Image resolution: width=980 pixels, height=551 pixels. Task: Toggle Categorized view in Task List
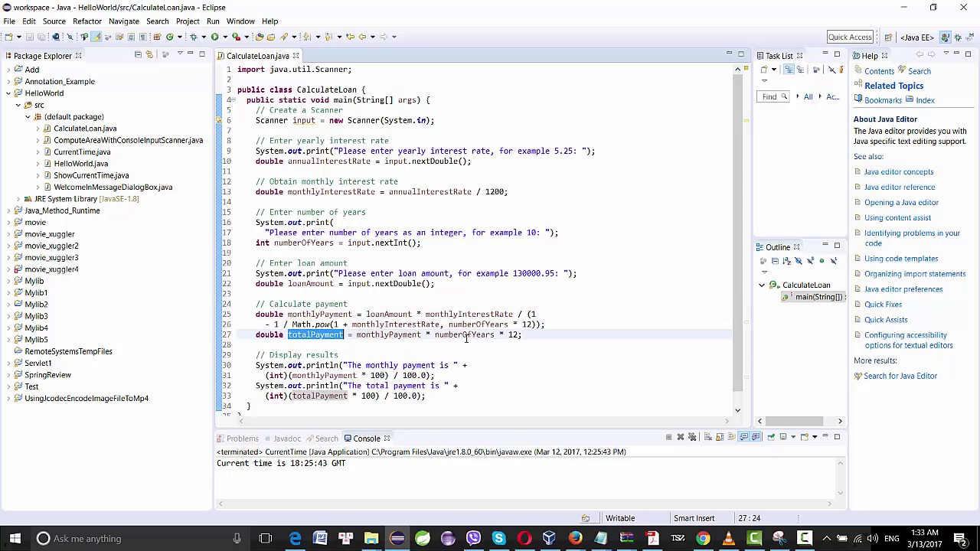789,70
